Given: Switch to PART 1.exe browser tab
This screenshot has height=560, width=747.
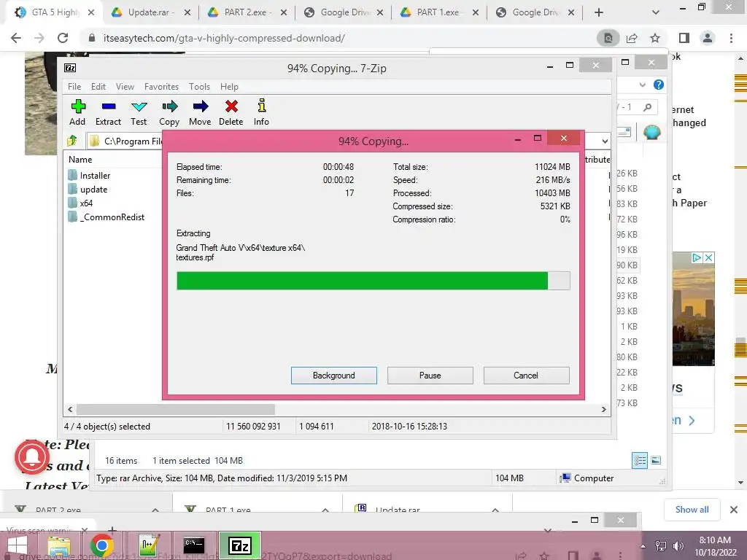Looking at the screenshot, I should [x=439, y=12].
